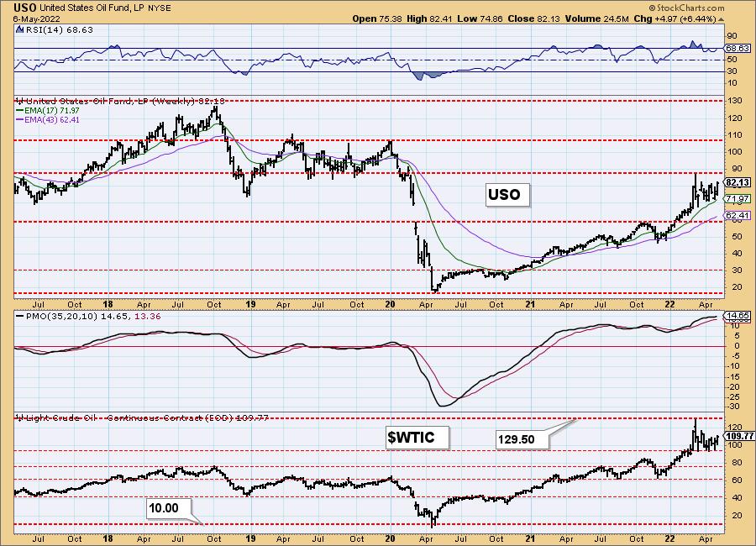Click the EMA(43) 62.41 legend entry

[48, 119]
